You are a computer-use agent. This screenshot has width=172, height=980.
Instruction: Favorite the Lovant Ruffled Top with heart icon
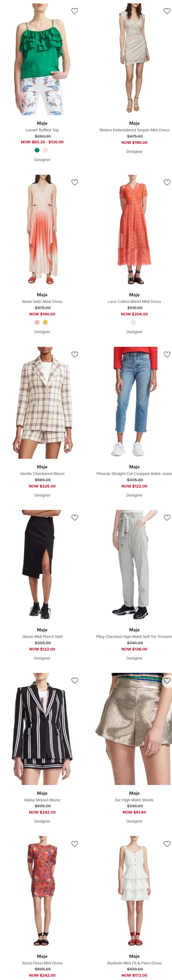75,11
